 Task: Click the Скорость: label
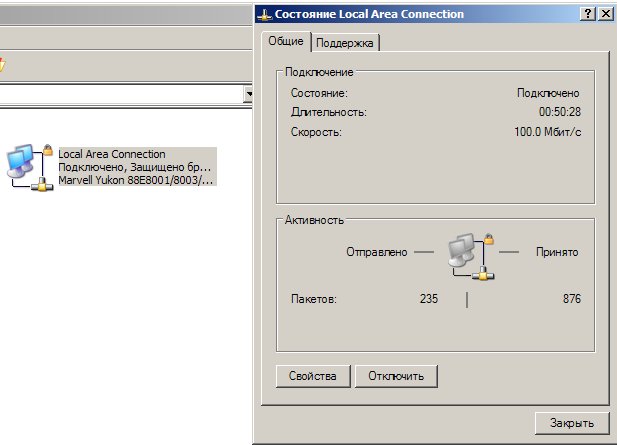316,132
